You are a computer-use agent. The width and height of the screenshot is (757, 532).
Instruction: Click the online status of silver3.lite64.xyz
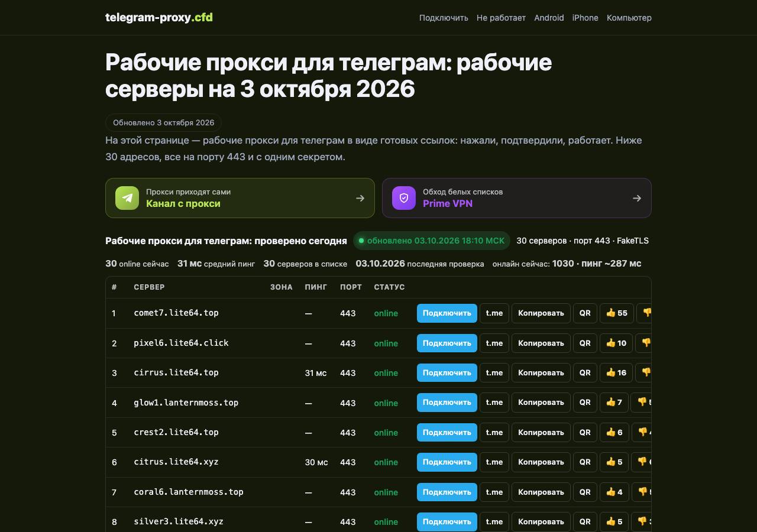386,522
